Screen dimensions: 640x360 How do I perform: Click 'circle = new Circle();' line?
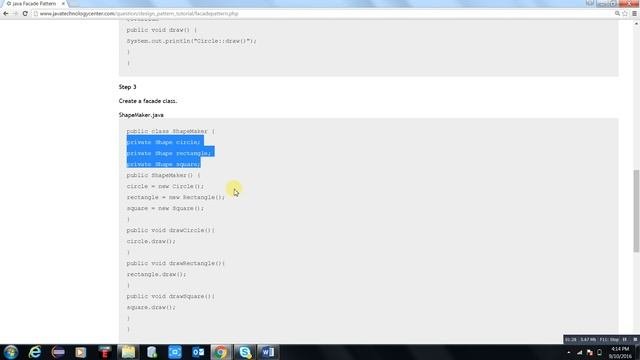(x=165, y=186)
